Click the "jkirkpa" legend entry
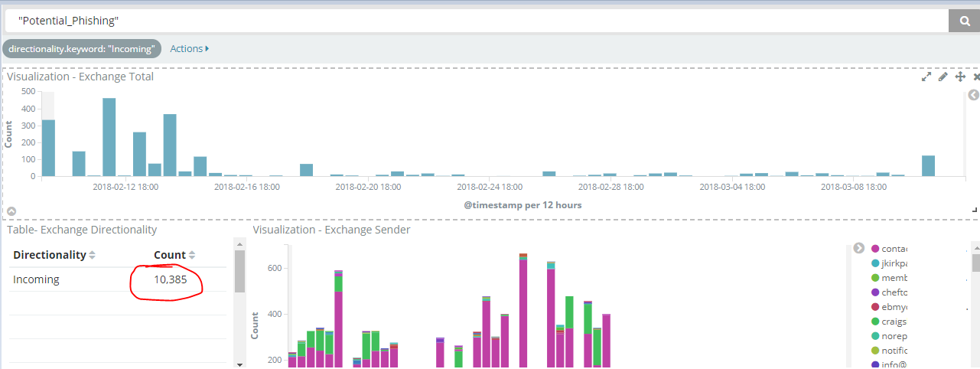980x369 pixels. click(889, 263)
